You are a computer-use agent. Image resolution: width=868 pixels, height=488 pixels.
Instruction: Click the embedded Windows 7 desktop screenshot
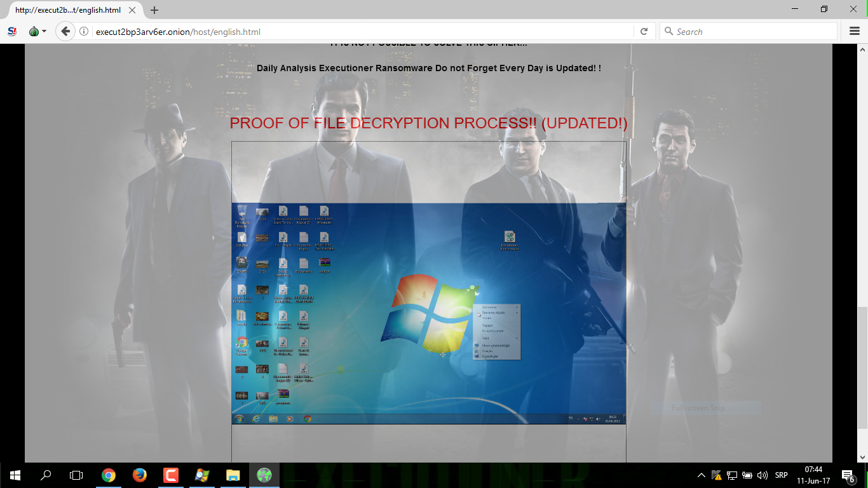pos(429,313)
